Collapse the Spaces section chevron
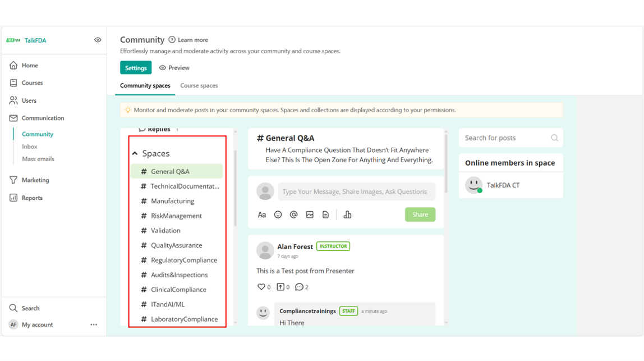Viewport: 644px width, 361px height. 135,153
